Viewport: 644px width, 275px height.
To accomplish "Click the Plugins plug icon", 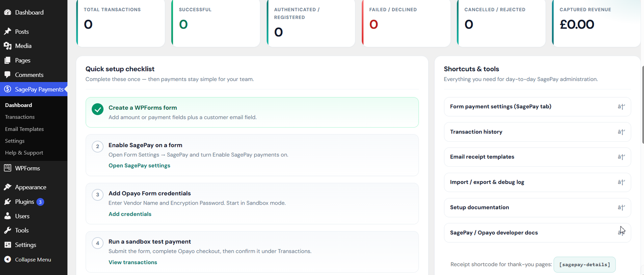I will (8, 202).
